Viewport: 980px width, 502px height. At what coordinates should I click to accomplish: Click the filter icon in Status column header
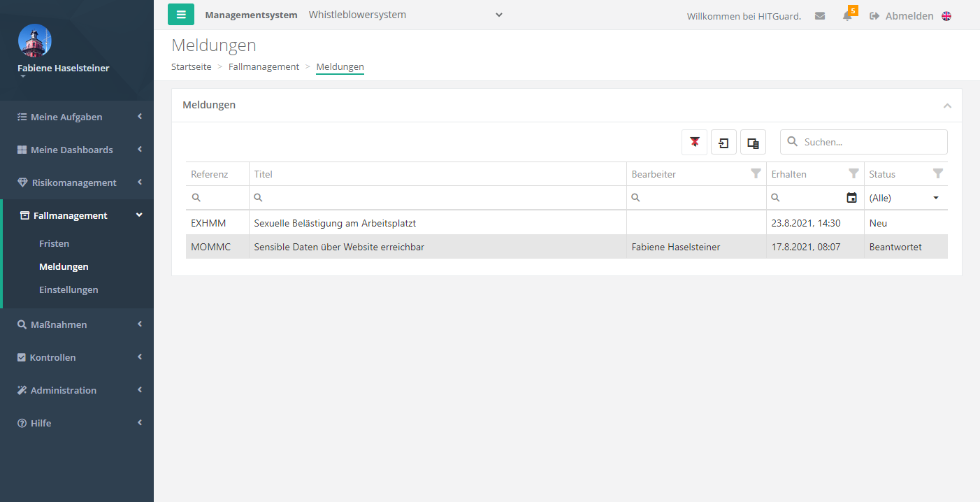938,174
